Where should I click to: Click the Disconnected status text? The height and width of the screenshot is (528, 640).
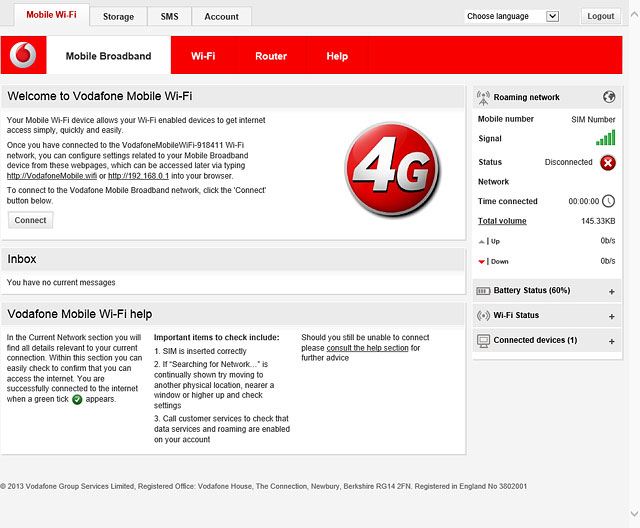pos(568,162)
